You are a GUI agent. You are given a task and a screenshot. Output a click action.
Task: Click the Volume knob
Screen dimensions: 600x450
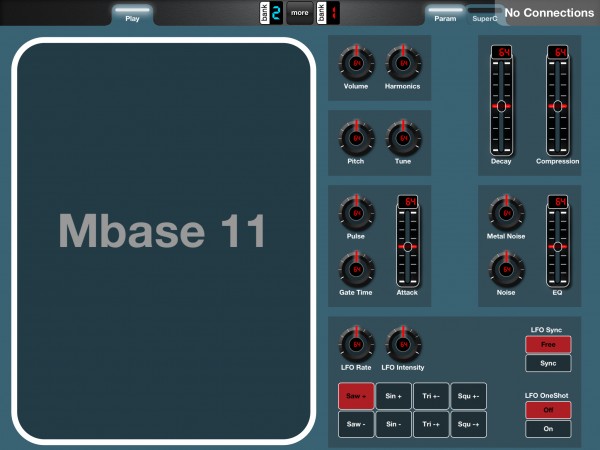click(x=356, y=63)
